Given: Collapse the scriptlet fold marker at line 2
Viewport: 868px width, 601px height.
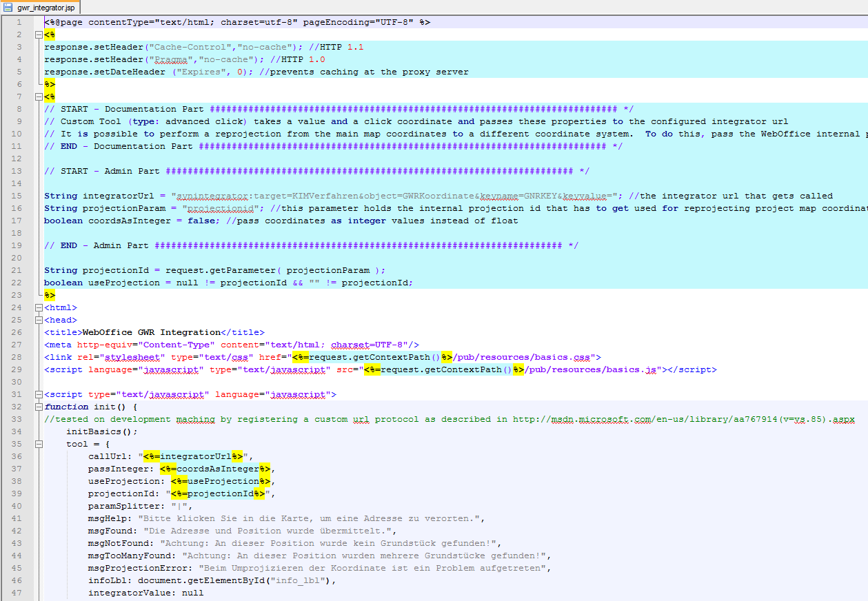Looking at the screenshot, I should pyautogui.click(x=39, y=33).
